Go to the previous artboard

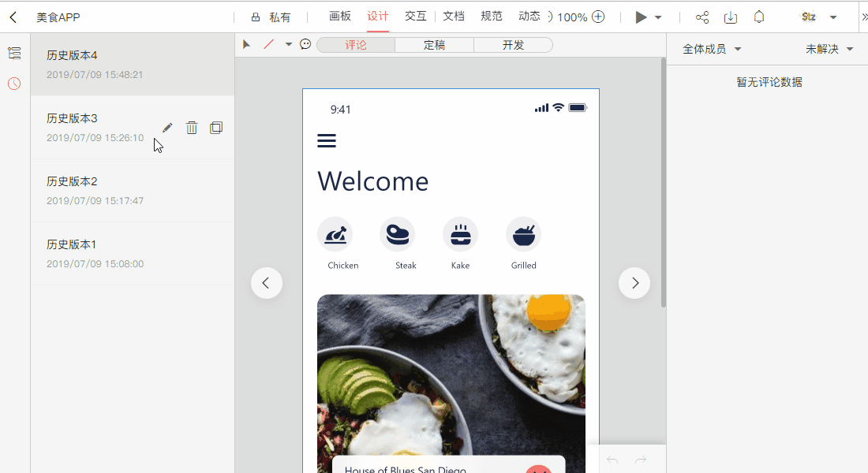click(266, 283)
